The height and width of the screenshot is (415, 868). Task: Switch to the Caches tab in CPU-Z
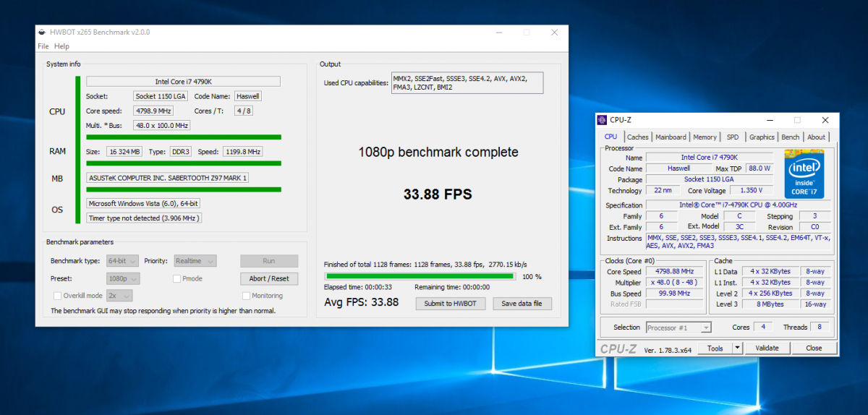click(x=638, y=137)
